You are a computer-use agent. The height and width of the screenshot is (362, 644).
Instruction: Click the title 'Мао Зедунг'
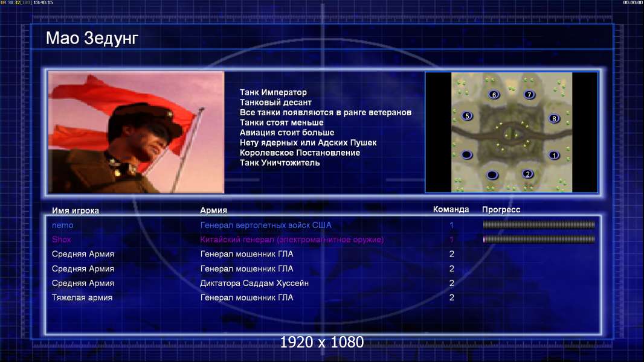click(x=92, y=38)
